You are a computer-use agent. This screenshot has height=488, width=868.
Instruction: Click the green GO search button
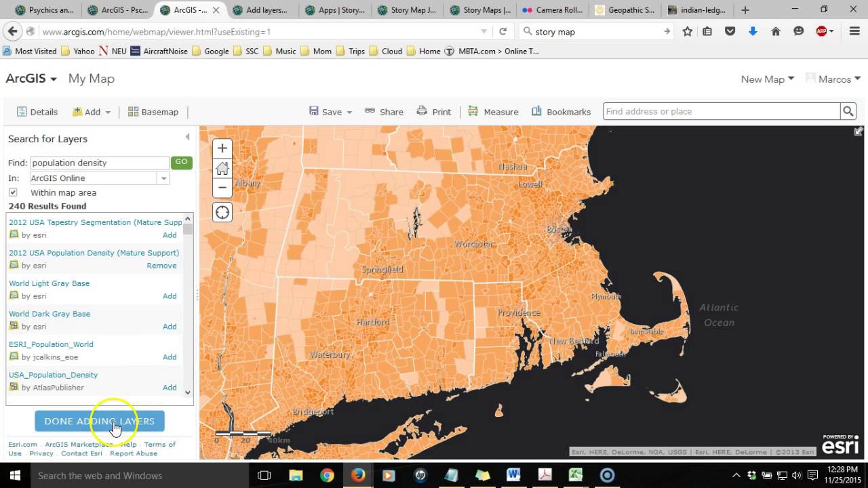pyautogui.click(x=181, y=162)
